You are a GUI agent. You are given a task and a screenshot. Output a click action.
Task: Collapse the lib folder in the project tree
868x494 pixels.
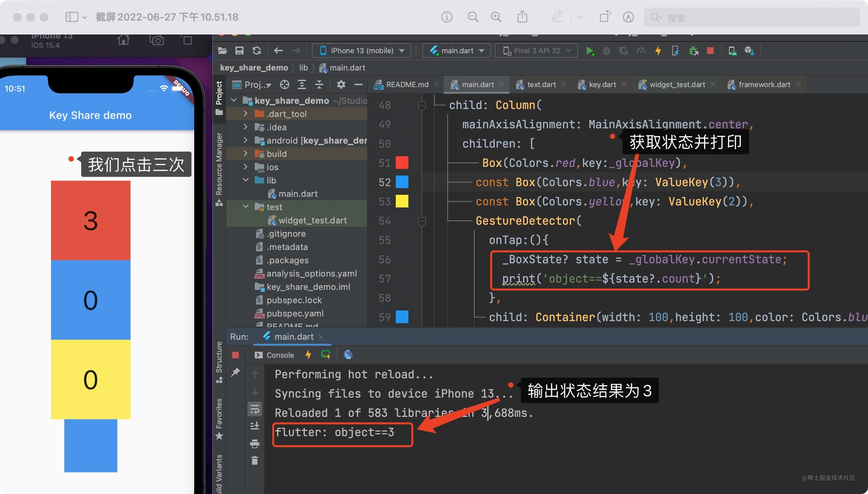[x=246, y=180]
